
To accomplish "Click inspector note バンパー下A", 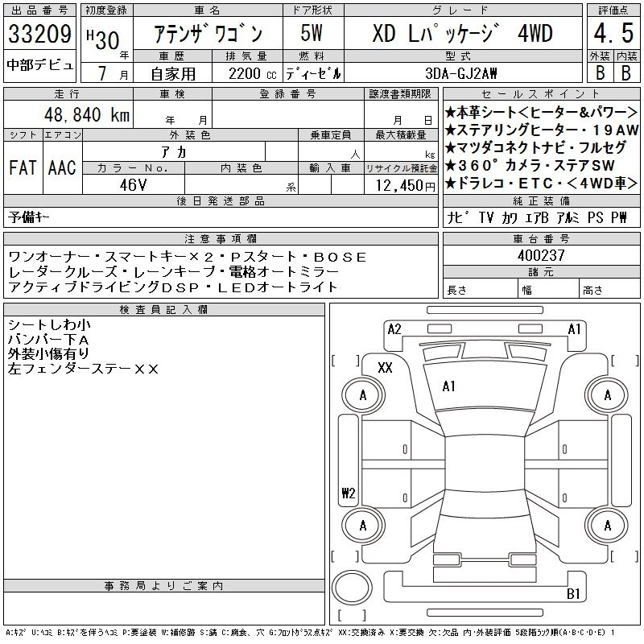I will [48, 339].
